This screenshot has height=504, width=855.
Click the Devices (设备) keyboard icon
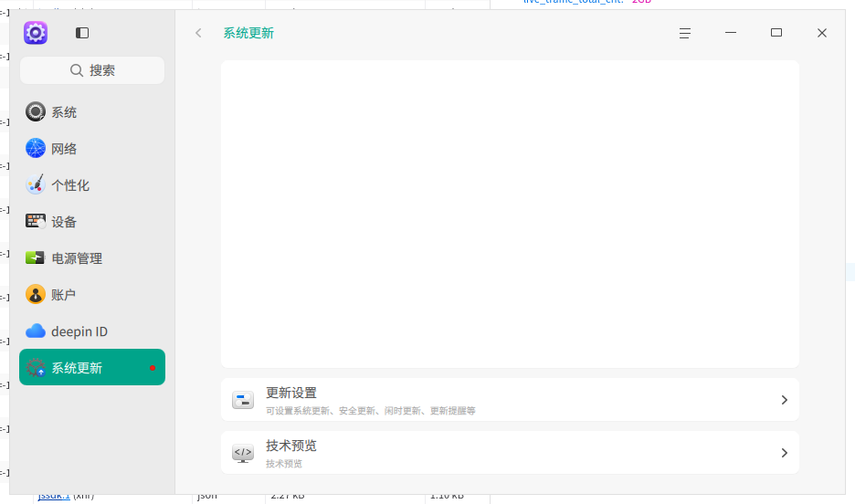36,222
